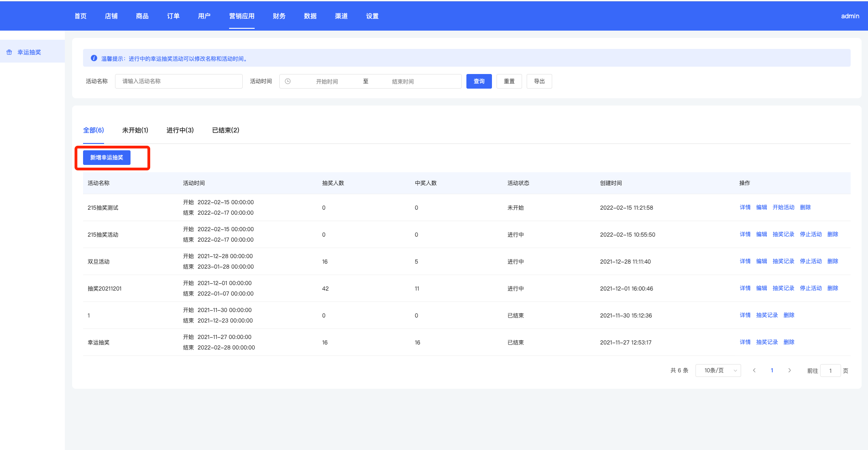Click the 导出 export button
The image size is (868, 450).
(x=539, y=81)
